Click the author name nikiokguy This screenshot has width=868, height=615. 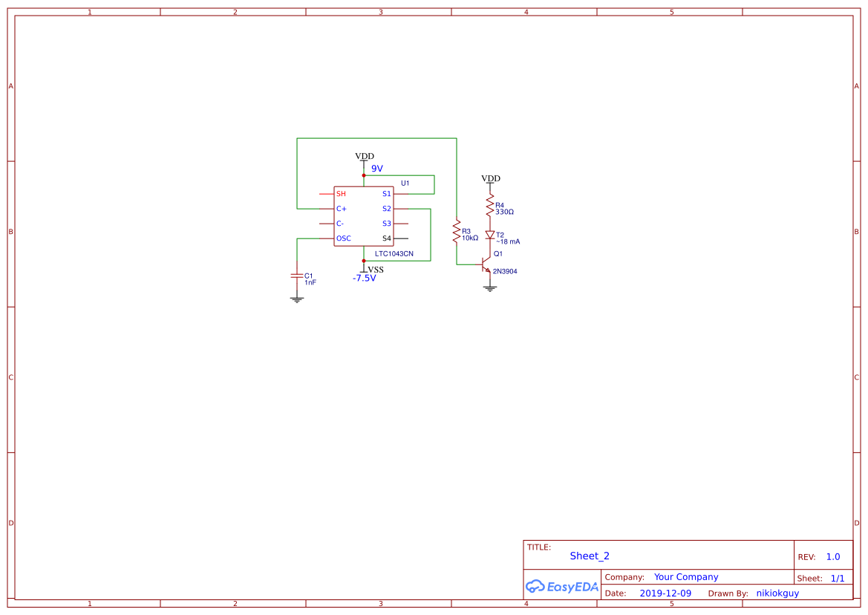pyautogui.click(x=777, y=593)
